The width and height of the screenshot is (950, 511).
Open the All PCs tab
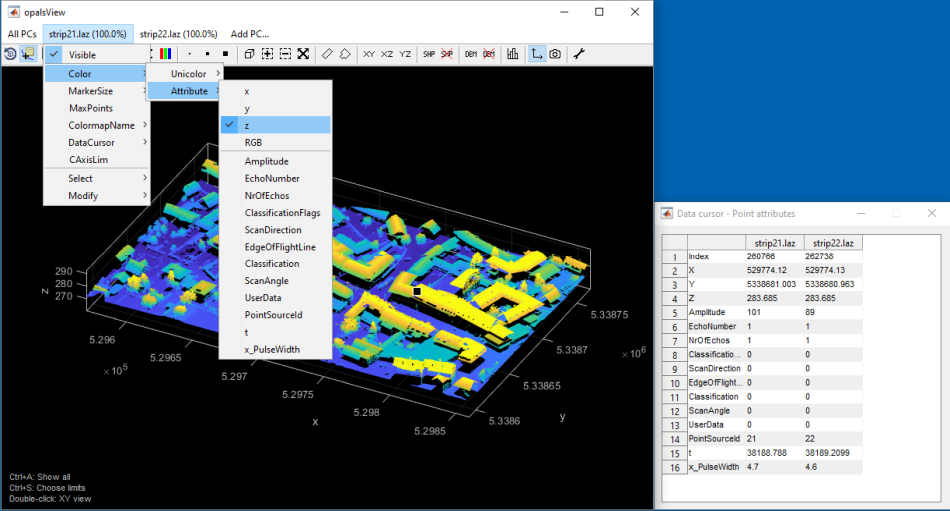coord(21,34)
